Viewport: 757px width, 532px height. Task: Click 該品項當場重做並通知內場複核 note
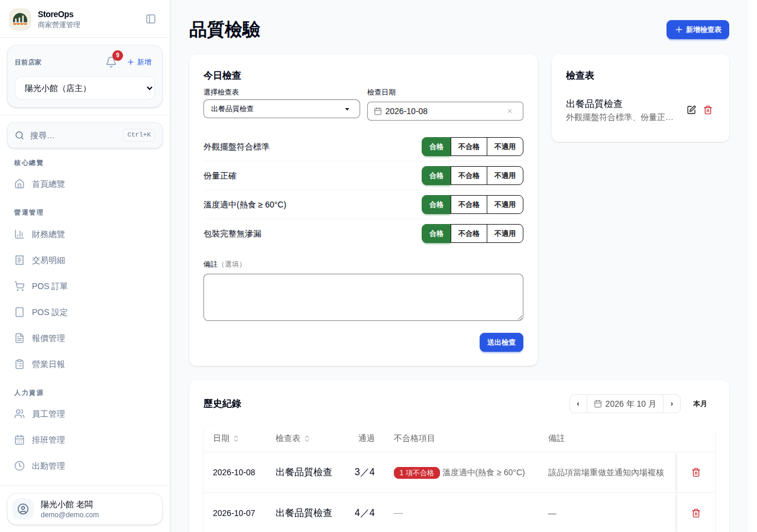(x=606, y=472)
